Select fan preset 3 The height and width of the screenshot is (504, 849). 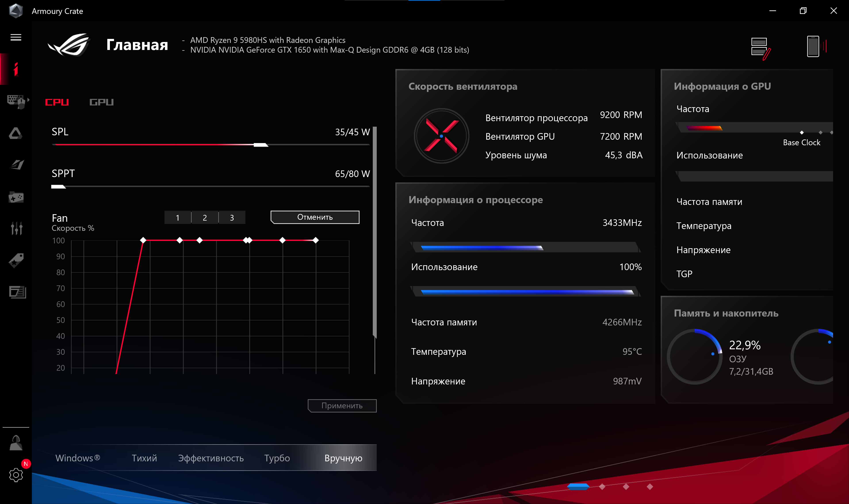tap(232, 217)
